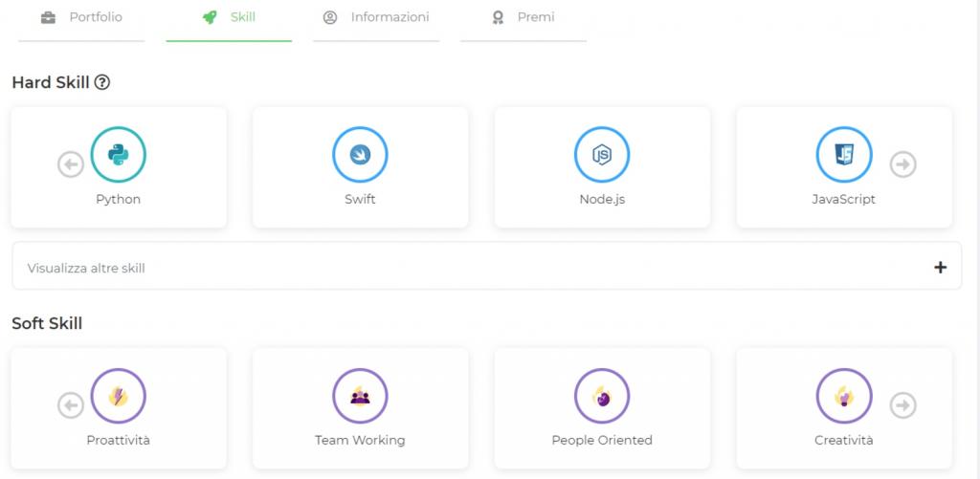The image size is (980, 479).
Task: Click the Team Working people icon
Action: click(x=360, y=396)
